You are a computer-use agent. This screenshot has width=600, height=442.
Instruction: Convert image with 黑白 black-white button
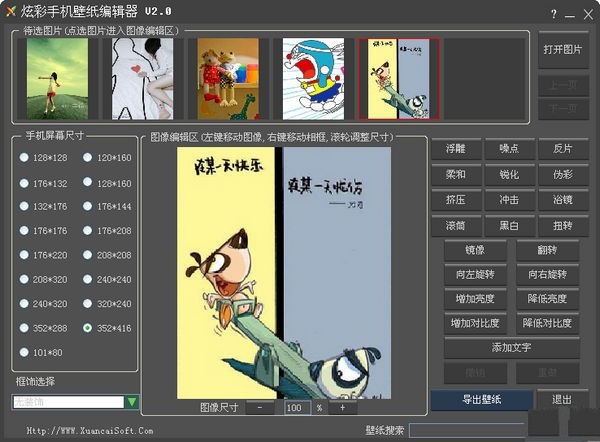click(509, 226)
